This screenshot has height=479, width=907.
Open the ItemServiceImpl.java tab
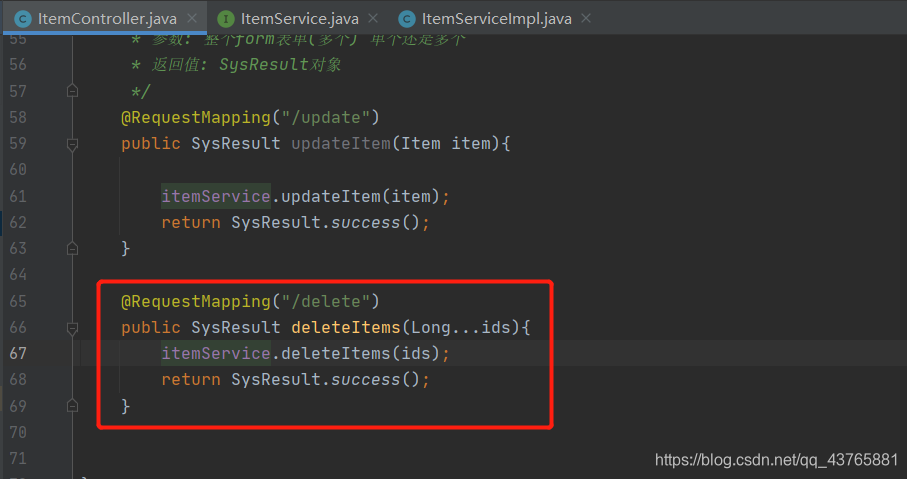coord(496,19)
